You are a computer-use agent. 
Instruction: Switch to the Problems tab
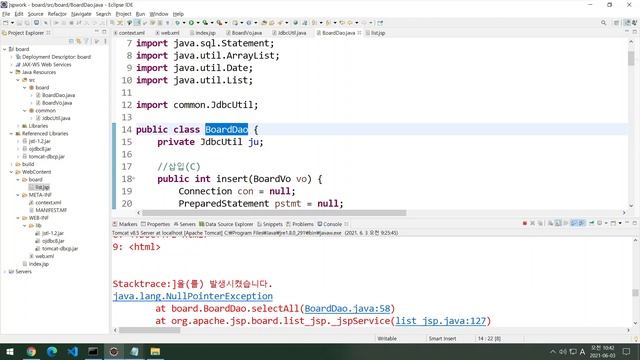tap(300, 224)
